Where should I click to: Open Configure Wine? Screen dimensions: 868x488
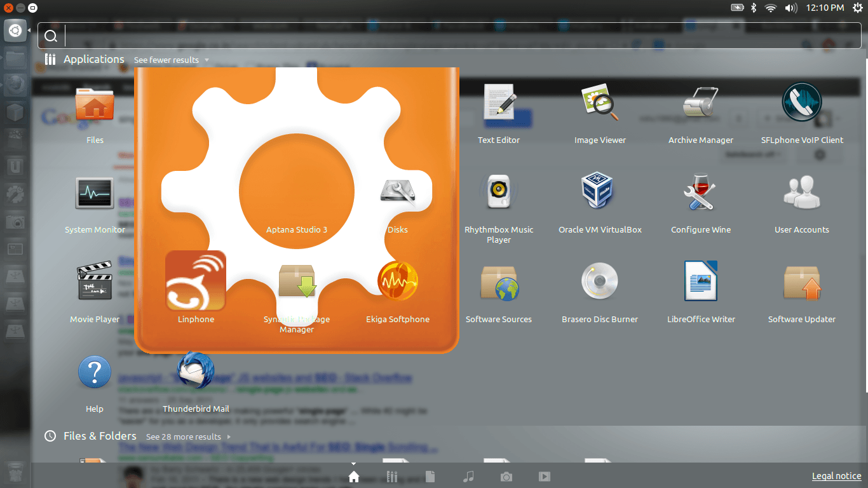[701, 193]
